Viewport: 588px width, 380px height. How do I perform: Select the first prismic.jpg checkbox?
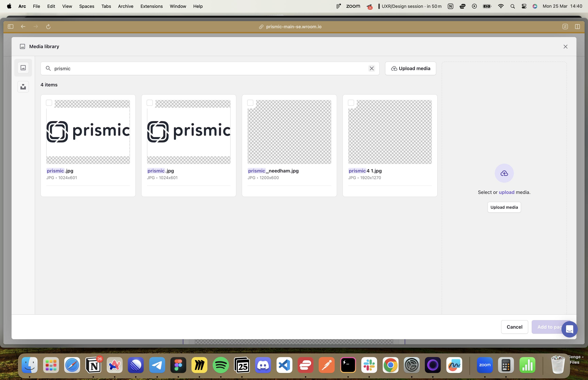(x=49, y=103)
